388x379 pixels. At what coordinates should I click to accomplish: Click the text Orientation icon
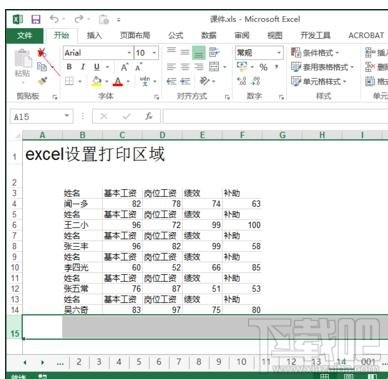205,81
